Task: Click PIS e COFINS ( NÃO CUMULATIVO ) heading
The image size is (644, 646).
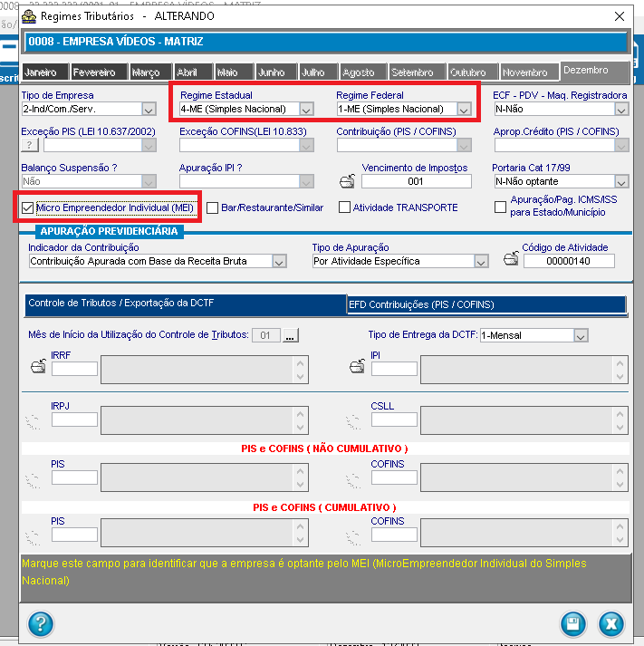Action: [x=324, y=448]
